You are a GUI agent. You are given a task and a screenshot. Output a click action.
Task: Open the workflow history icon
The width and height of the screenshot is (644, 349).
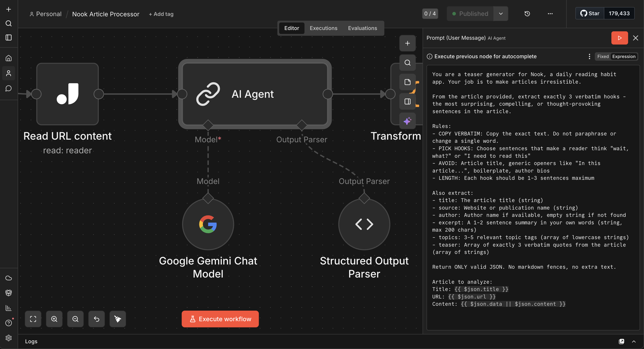527,14
